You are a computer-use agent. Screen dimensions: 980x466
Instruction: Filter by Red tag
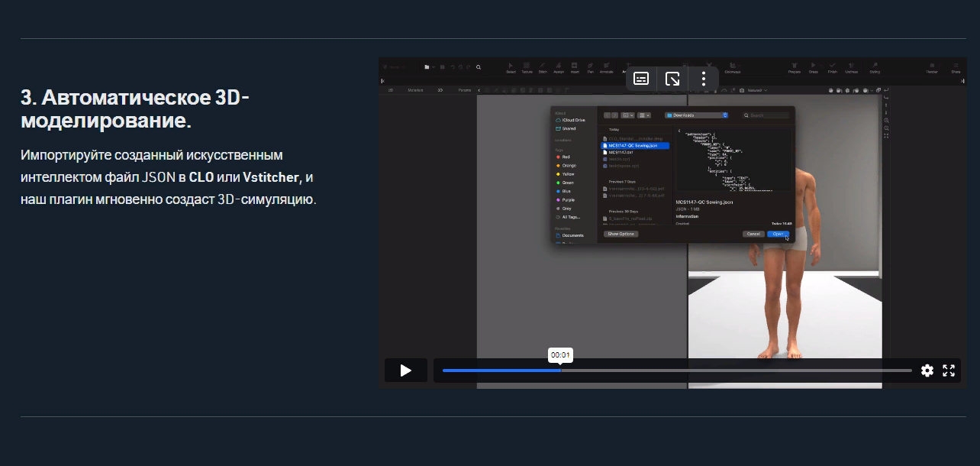563,157
